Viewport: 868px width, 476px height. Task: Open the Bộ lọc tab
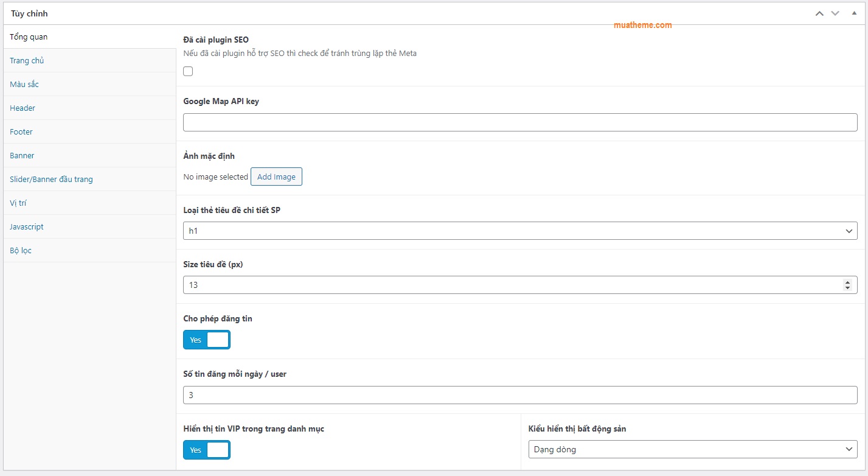coord(21,251)
